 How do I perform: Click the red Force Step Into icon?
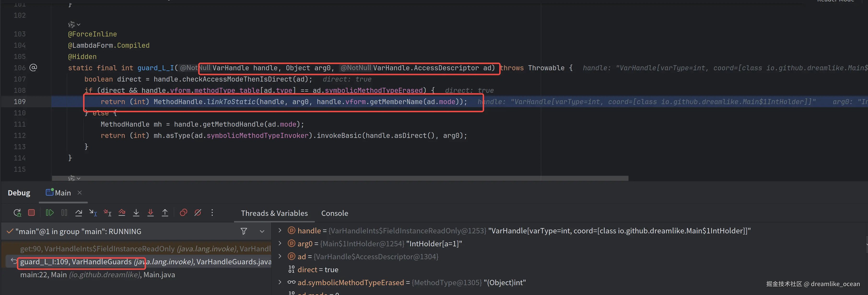151,213
